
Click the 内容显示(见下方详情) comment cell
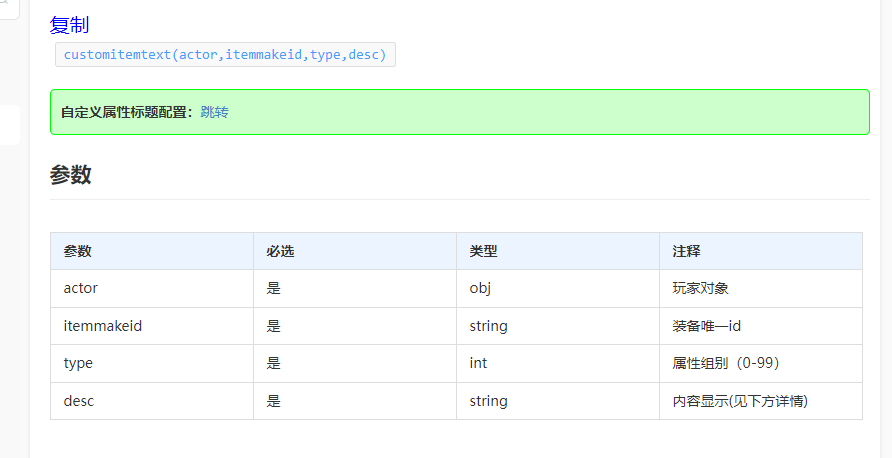[x=761, y=401]
